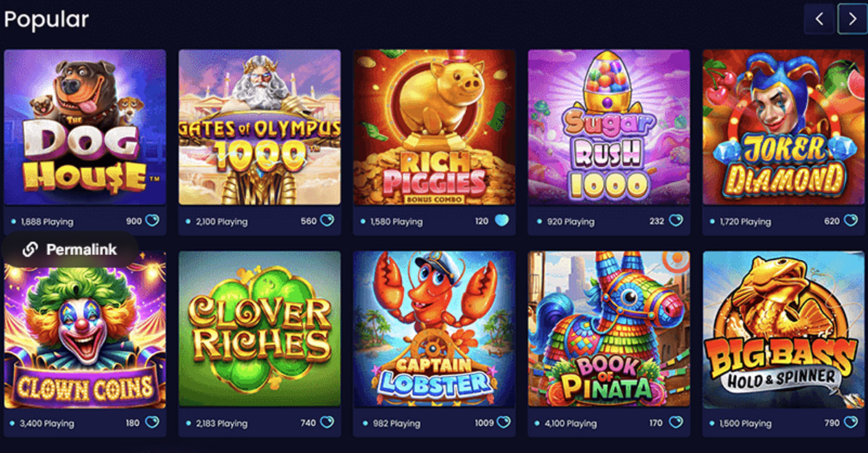Open Book of Pinata game
Image resolution: width=868 pixels, height=453 pixels.
point(609,330)
